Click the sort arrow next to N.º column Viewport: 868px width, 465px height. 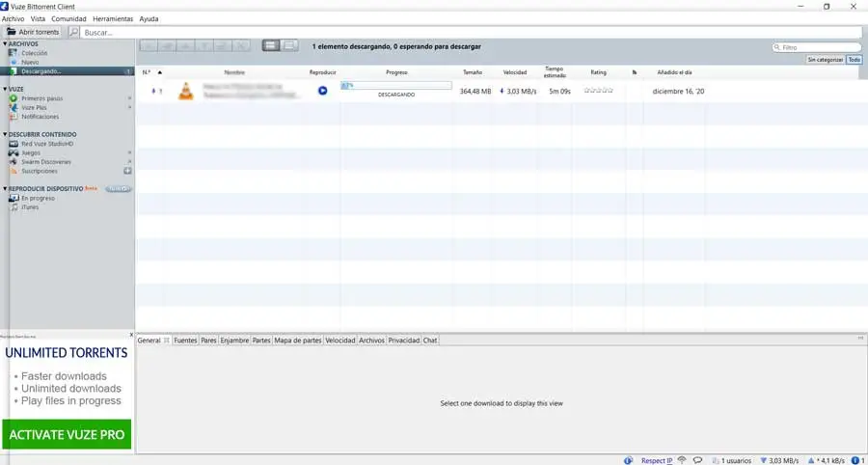[x=160, y=72]
